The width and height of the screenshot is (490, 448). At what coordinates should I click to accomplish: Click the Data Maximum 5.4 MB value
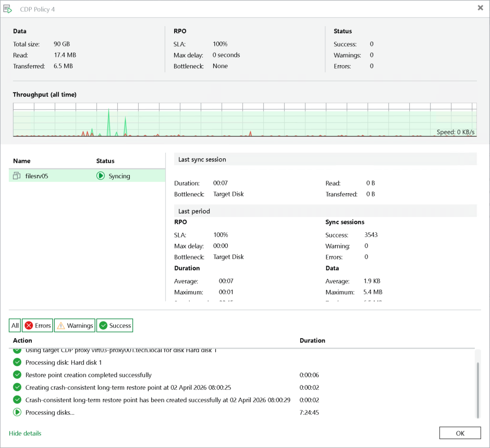(373, 292)
